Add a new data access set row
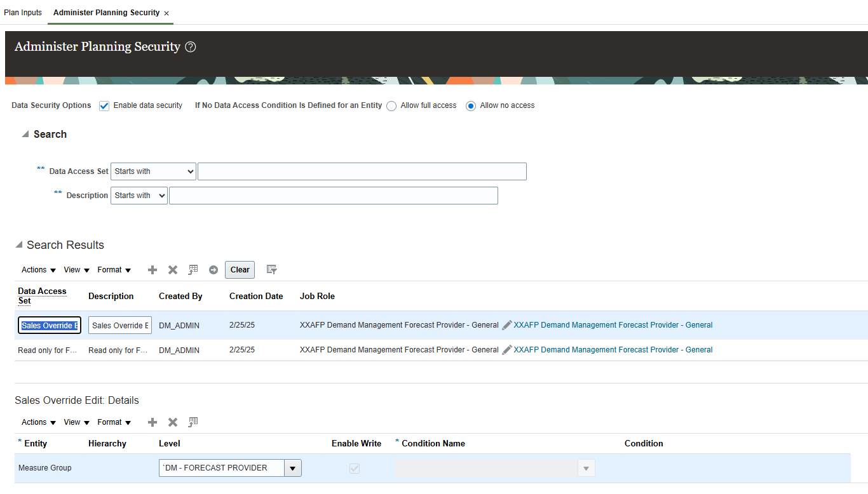 tap(152, 270)
